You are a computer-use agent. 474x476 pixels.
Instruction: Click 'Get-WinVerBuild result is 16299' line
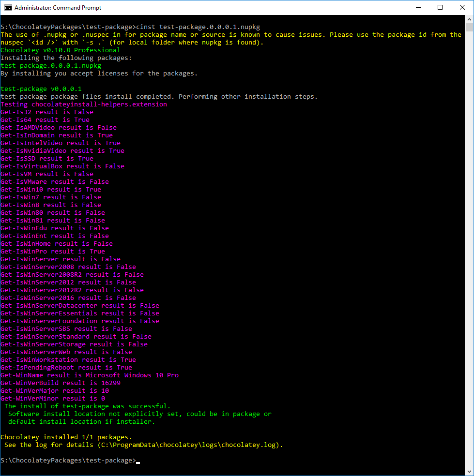[x=61, y=383]
